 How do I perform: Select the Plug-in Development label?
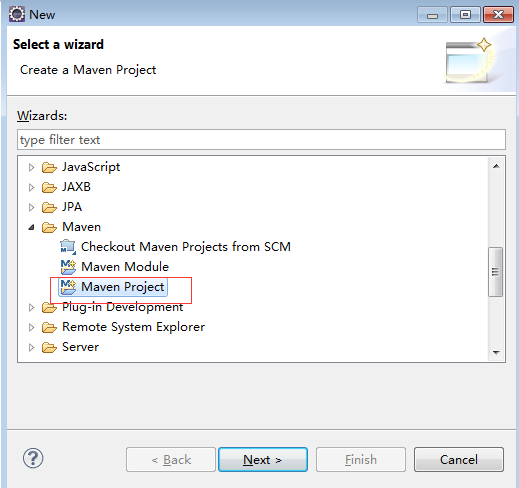[x=123, y=307]
